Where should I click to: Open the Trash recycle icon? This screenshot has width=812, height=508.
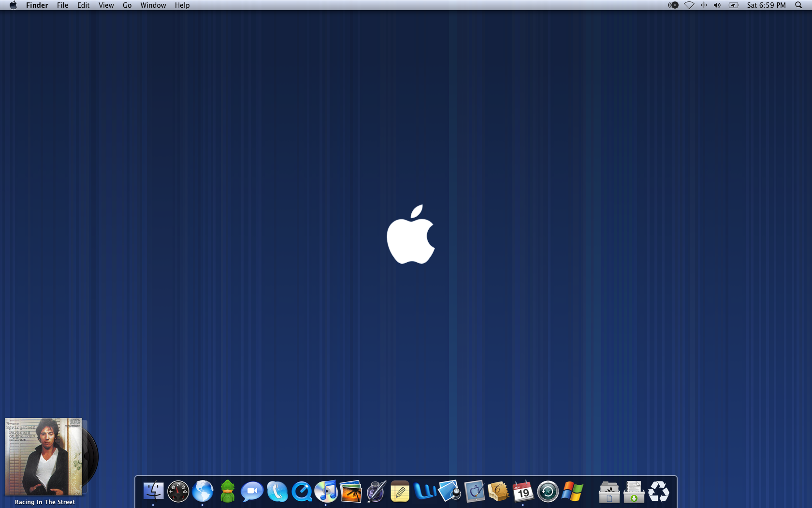coord(658,492)
